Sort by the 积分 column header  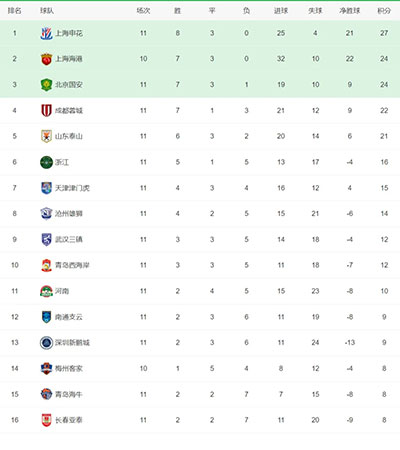click(x=384, y=11)
